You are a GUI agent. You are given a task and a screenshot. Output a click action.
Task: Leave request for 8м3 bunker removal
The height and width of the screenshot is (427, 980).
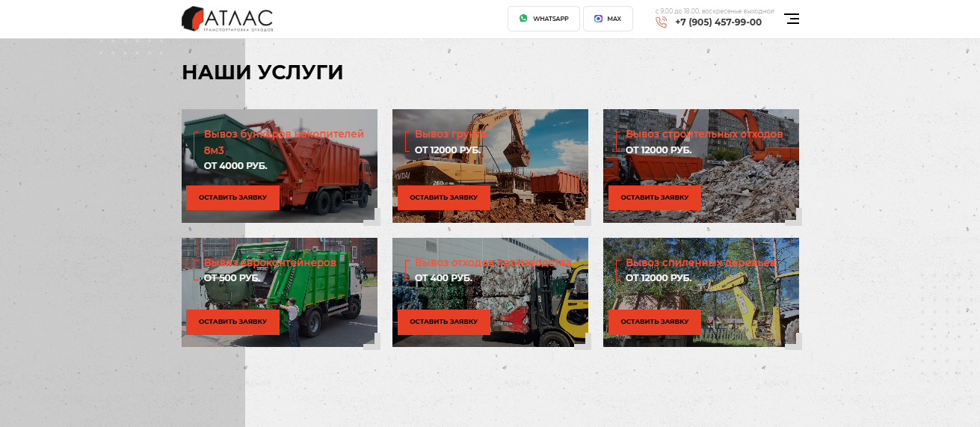(x=232, y=197)
